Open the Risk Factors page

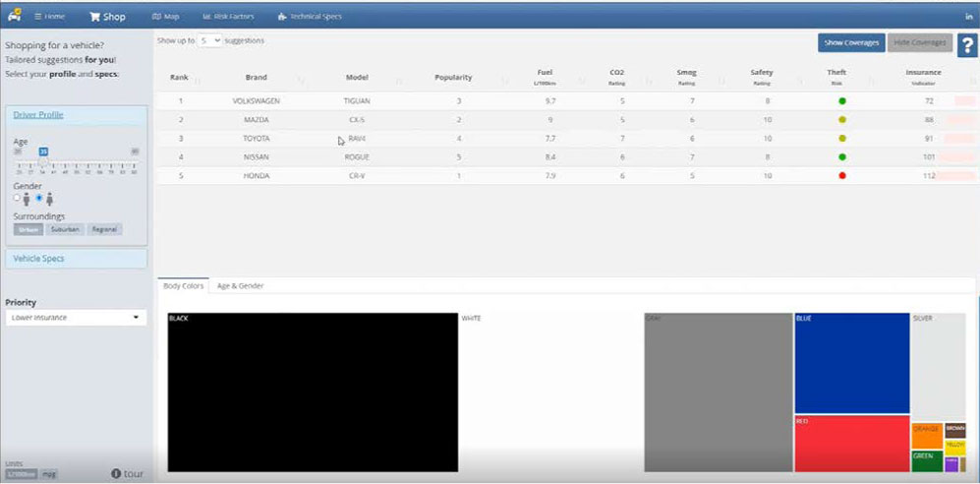click(229, 17)
